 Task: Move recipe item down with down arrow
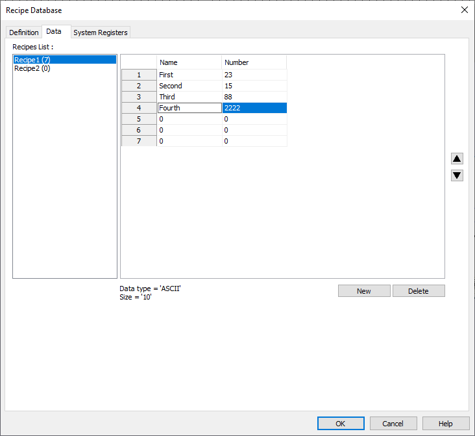click(457, 175)
